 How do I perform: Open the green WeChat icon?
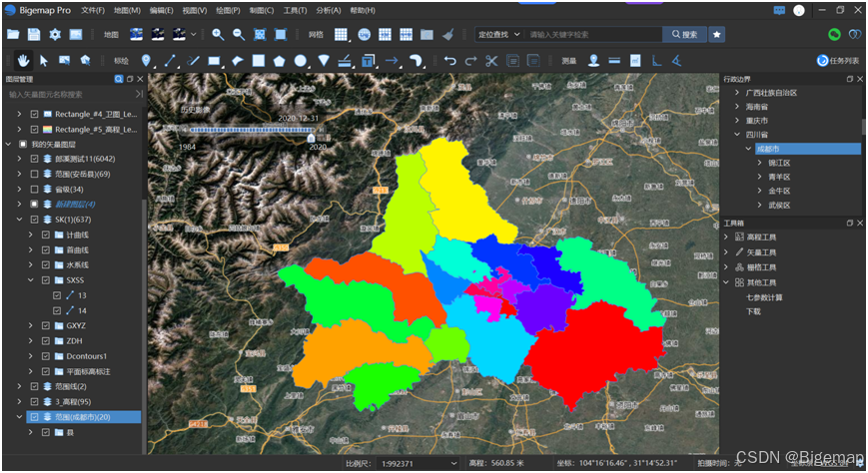pyautogui.click(x=834, y=34)
